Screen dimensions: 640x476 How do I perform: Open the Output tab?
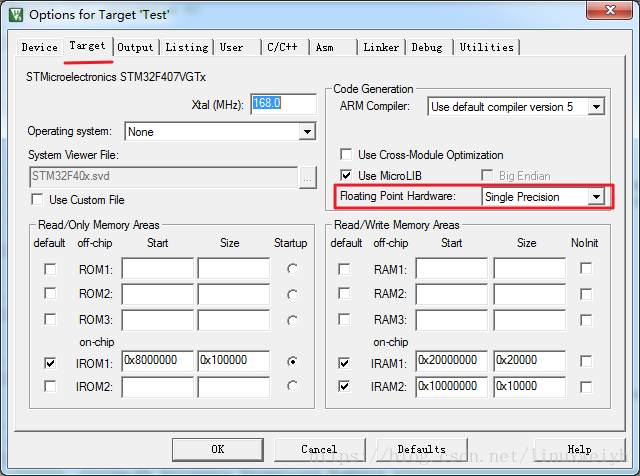click(135, 47)
